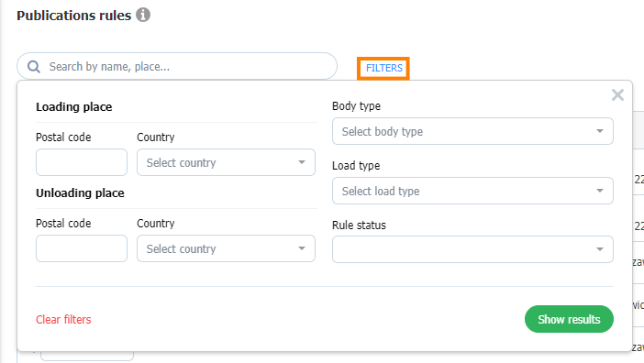Expand the Unloading place country arrow

coord(302,248)
